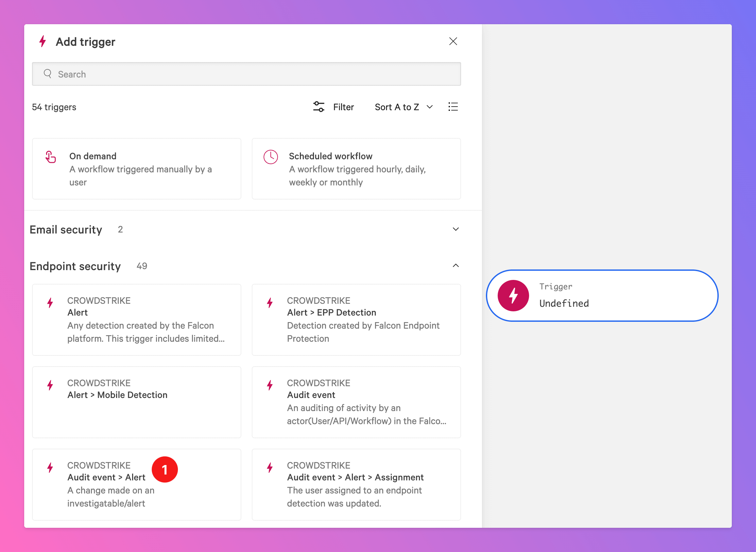Click the Scheduled workflow clock icon

270,157
